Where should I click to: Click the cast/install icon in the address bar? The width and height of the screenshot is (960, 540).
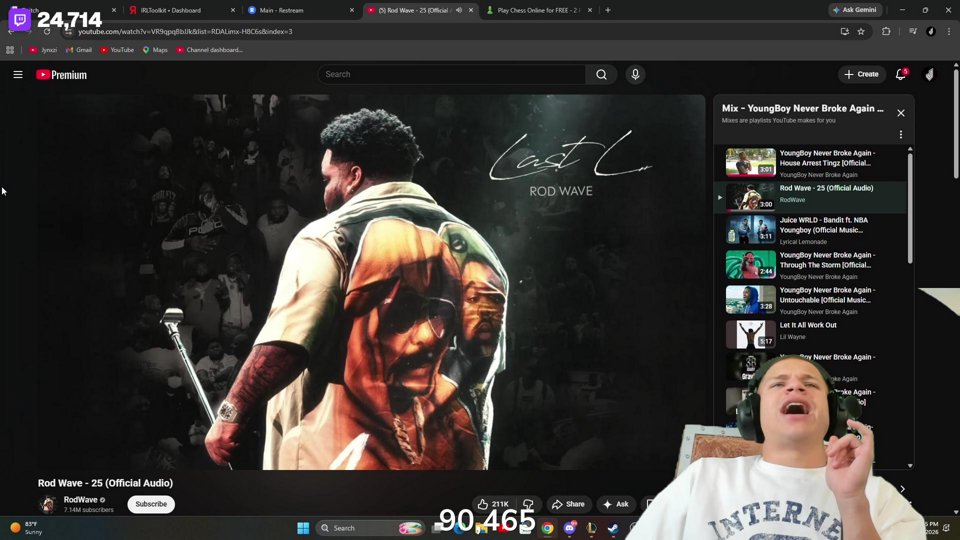point(845,32)
